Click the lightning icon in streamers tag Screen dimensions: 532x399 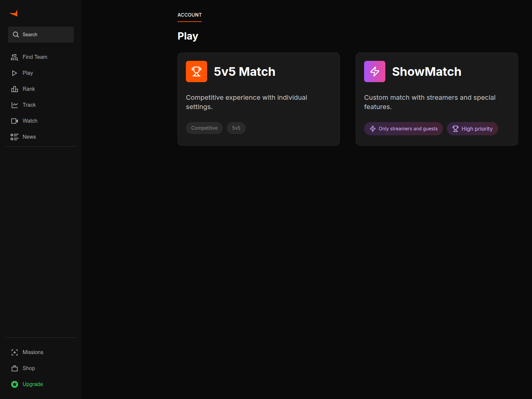coord(373,129)
